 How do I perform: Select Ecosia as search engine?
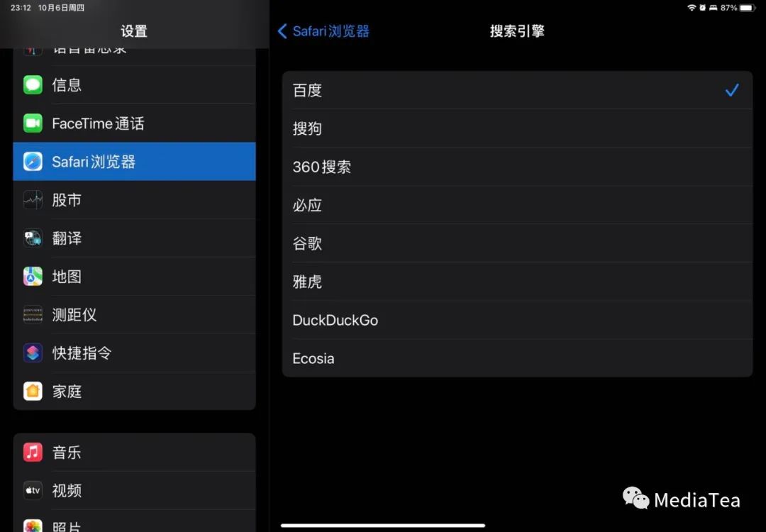tap(517, 358)
